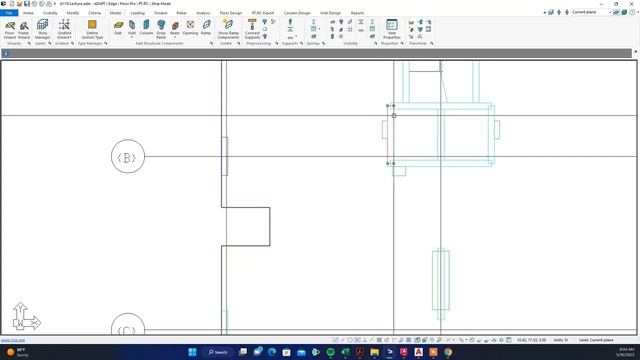
Task: Click the Level: Current plane status entry
Action: [x=596, y=340]
